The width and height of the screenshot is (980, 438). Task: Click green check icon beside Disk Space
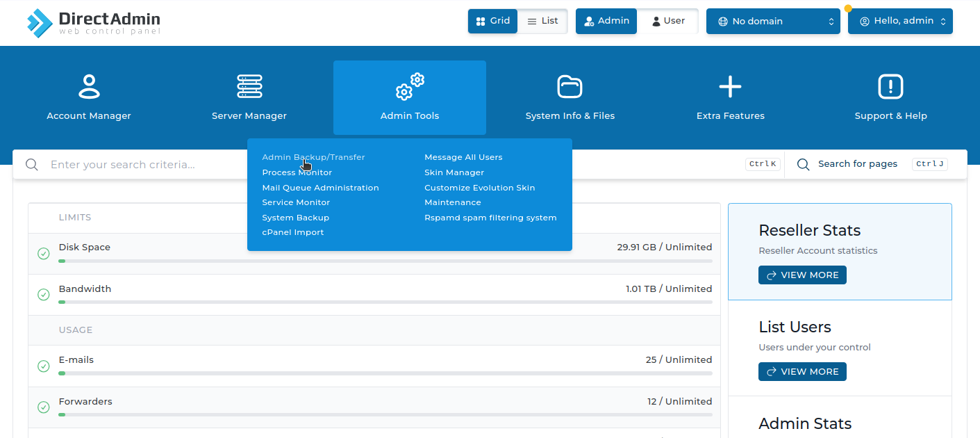pos(43,254)
